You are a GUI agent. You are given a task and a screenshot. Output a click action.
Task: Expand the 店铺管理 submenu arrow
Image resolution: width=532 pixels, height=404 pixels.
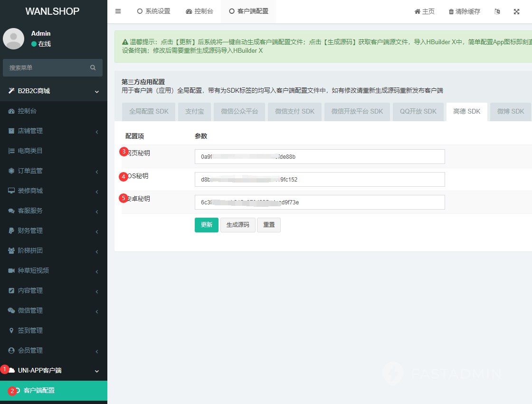(x=97, y=132)
